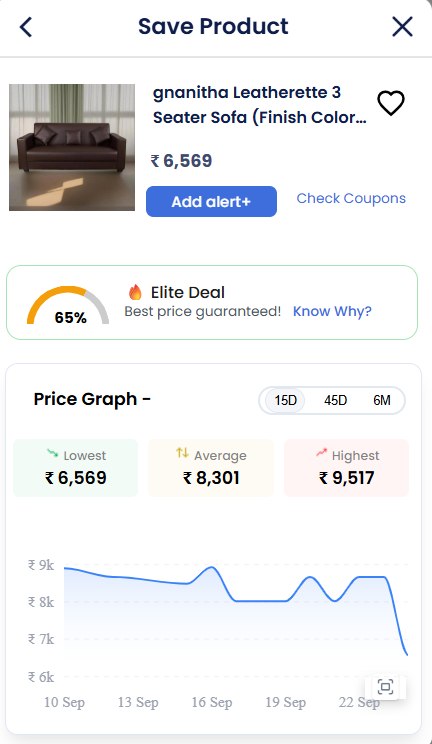Click the Lowest ₹6,569 price card
This screenshot has height=744, width=432.
click(75, 468)
